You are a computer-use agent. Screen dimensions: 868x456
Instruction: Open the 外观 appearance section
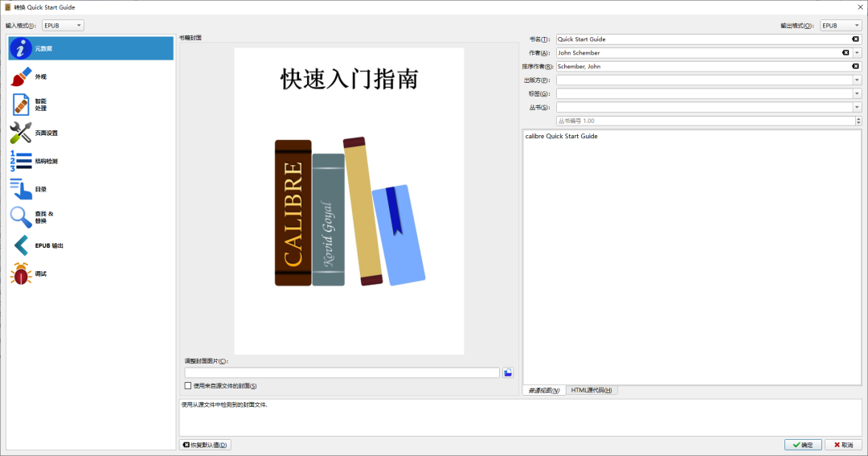[91, 76]
